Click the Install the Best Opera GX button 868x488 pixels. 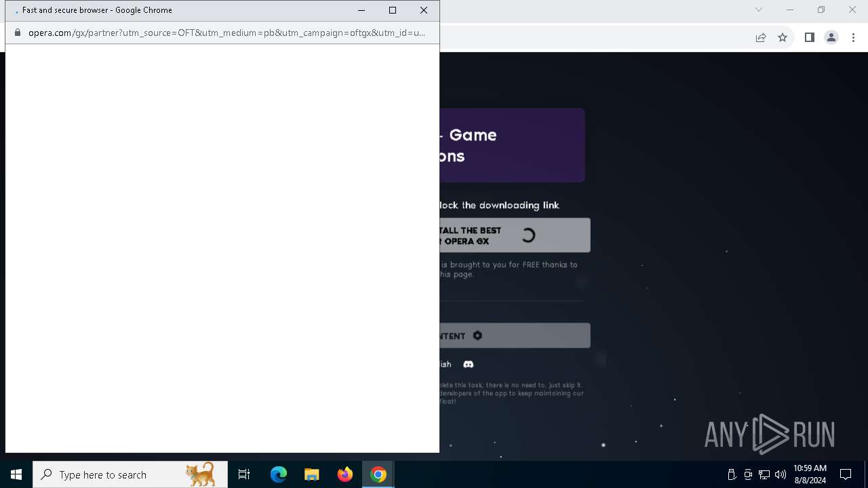pos(515,235)
